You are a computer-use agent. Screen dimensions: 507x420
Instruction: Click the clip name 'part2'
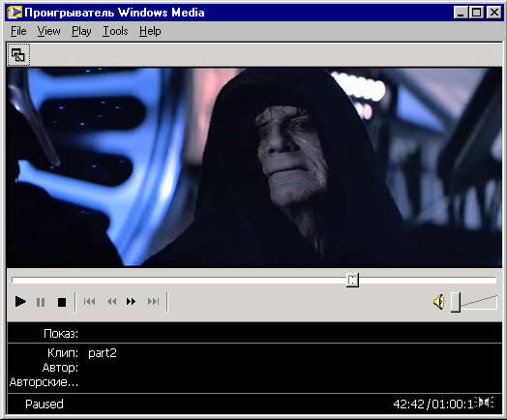click(103, 353)
